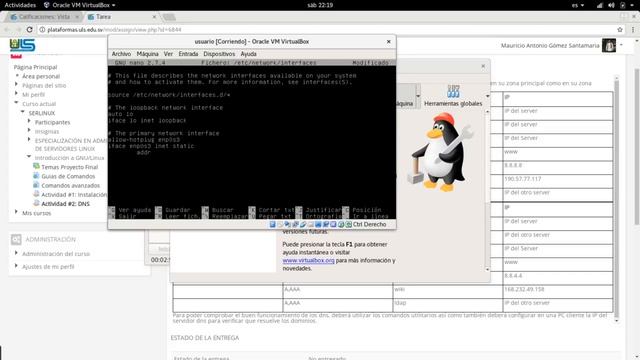Open the es keyboard language menu
This screenshot has width=640, height=360.
(578, 5)
